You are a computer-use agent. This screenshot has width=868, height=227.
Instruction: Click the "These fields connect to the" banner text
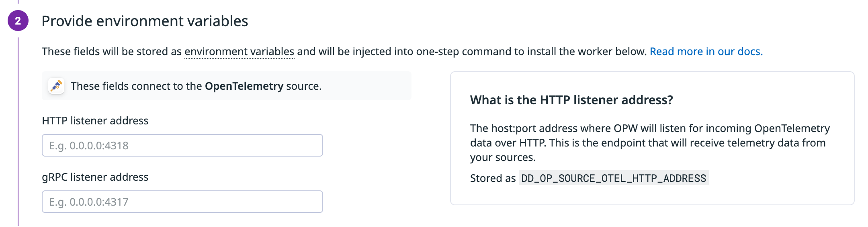(136, 86)
